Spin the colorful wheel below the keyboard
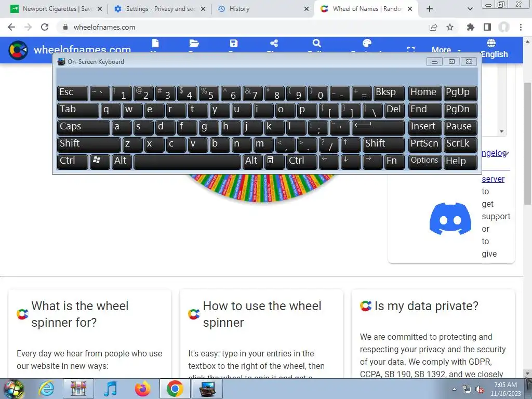 (263, 188)
